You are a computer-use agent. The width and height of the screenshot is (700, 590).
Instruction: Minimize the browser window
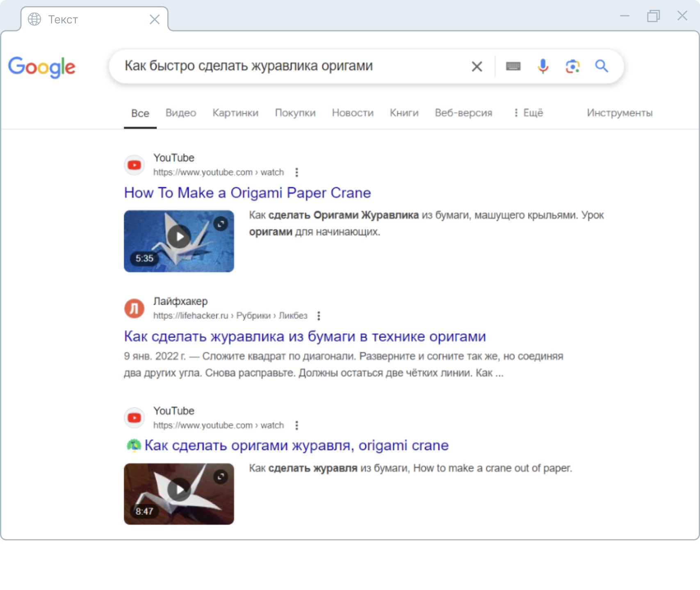(625, 16)
